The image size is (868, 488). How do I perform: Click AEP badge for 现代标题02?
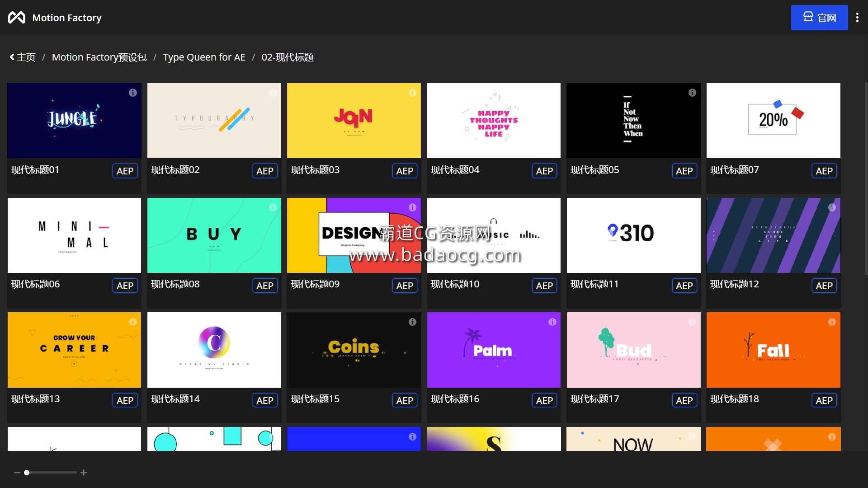coord(264,171)
